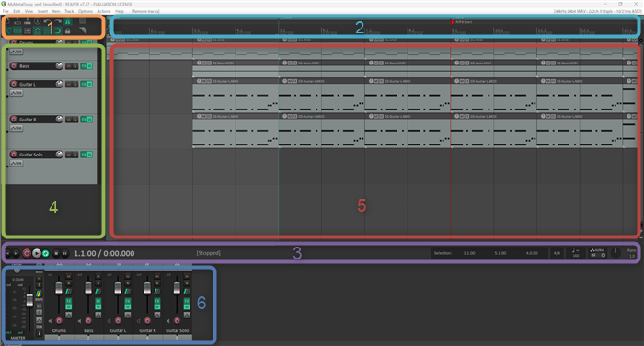644x346 pixels.
Task: Open the Actions menu
Action: [103, 11]
